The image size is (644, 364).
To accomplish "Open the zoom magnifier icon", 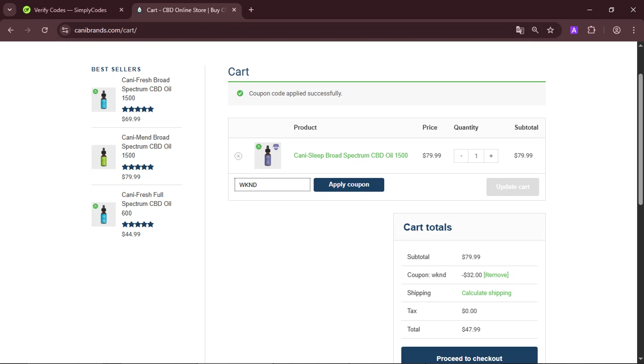I will (x=535, y=30).
